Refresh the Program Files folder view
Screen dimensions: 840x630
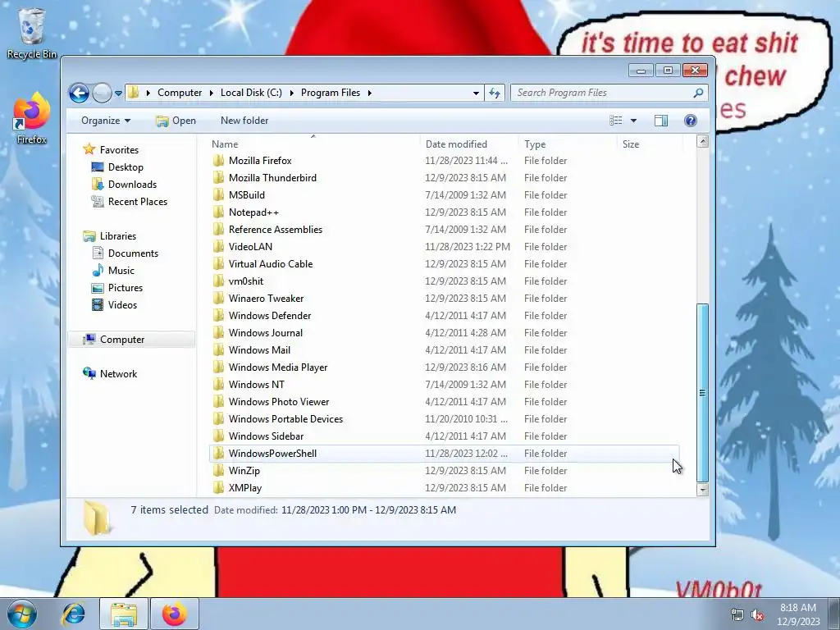click(x=495, y=93)
